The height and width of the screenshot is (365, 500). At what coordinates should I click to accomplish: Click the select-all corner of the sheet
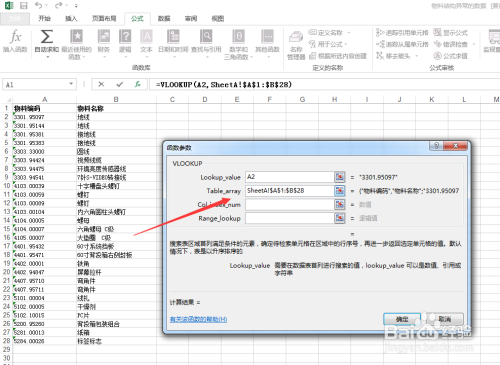pos(7,99)
